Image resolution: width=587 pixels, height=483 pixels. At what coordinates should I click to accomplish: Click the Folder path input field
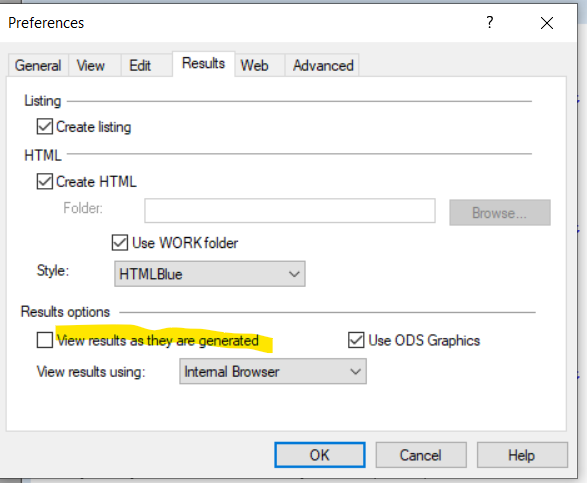(290, 211)
